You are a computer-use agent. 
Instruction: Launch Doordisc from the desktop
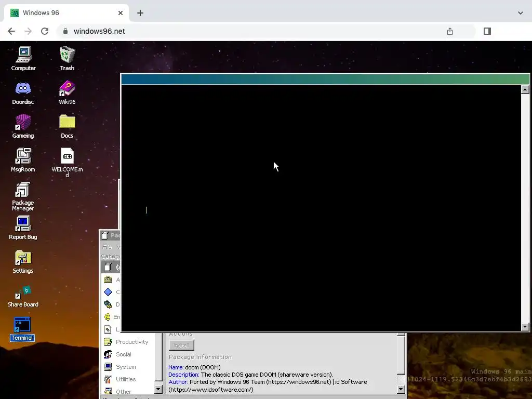tap(23, 92)
